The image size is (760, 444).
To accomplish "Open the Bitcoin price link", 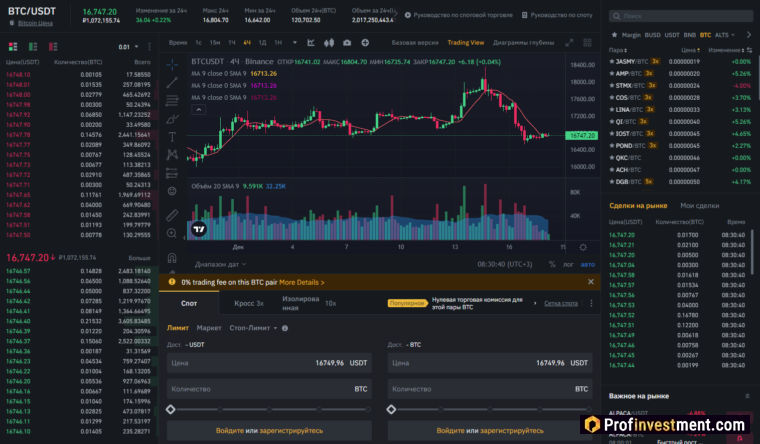I will [35, 23].
